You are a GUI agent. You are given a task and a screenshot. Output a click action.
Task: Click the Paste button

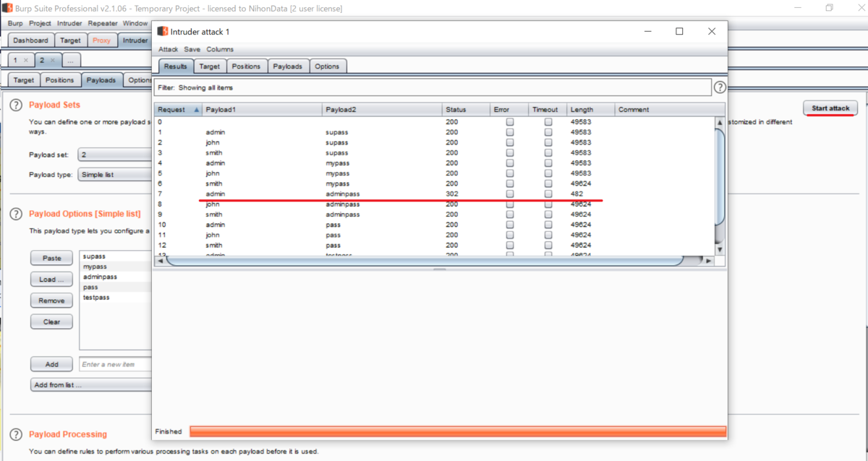tap(51, 258)
